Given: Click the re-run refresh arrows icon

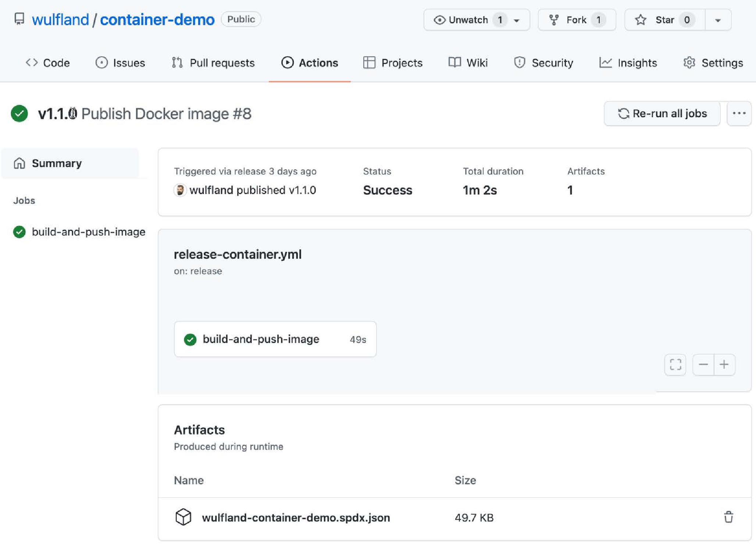Looking at the screenshot, I should click(x=623, y=114).
